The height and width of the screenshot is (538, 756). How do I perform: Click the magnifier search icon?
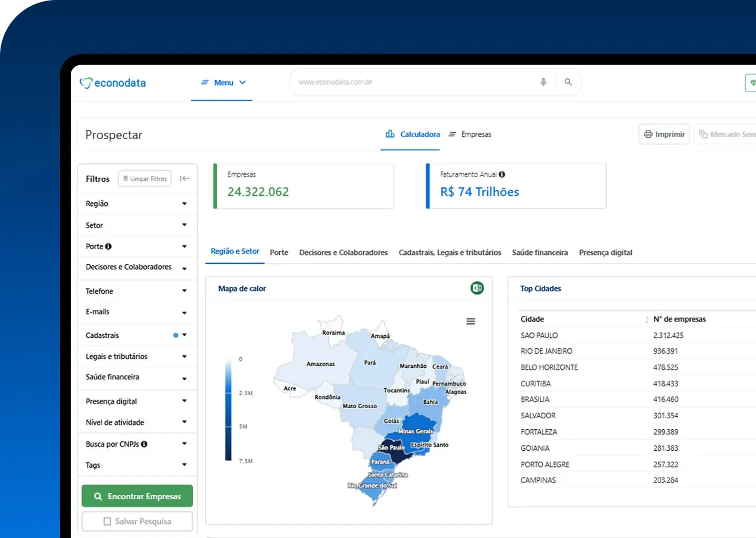tap(568, 82)
